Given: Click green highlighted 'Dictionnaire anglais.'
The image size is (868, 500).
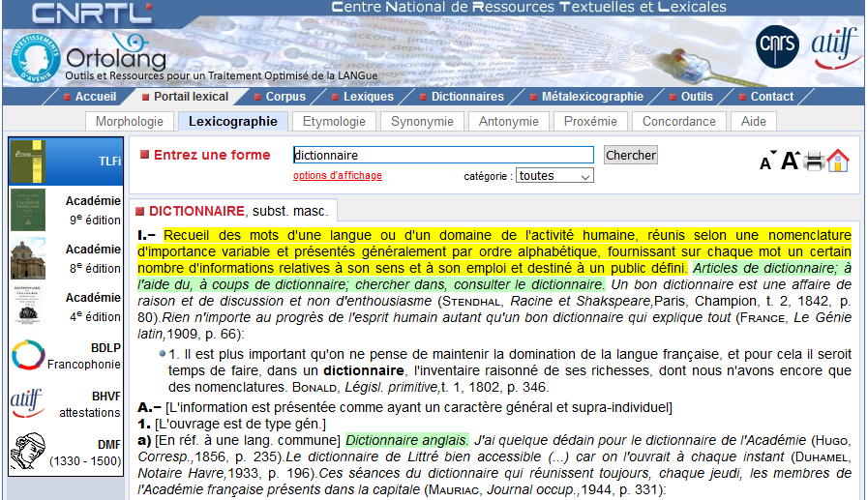Looking at the screenshot, I should point(406,440).
